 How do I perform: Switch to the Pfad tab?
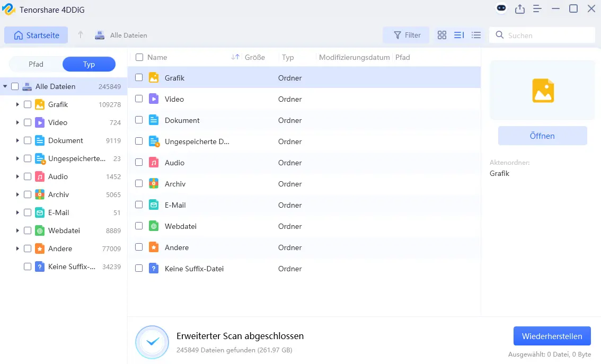tap(36, 64)
